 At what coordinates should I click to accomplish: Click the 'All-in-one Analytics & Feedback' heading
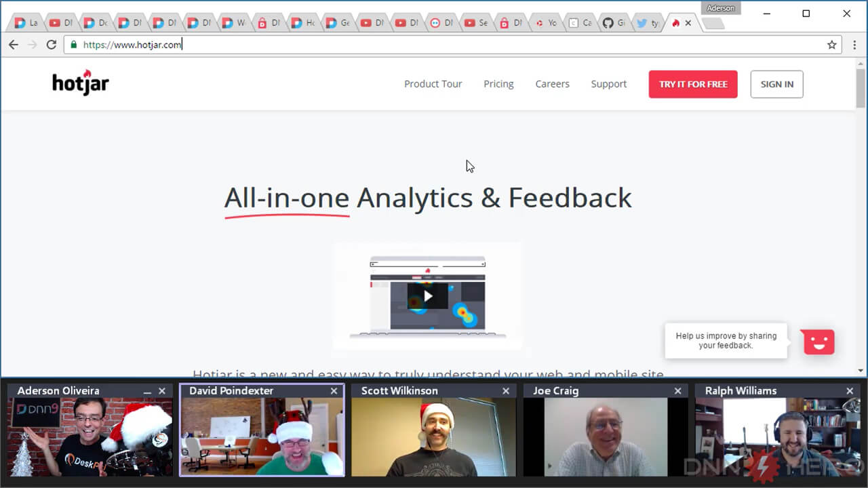coord(428,198)
